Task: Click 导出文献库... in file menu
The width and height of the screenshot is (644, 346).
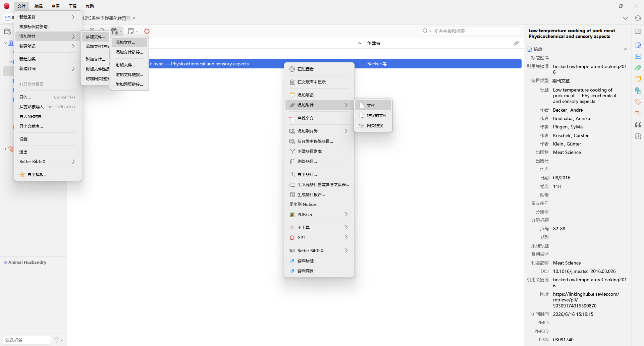Action: point(31,126)
